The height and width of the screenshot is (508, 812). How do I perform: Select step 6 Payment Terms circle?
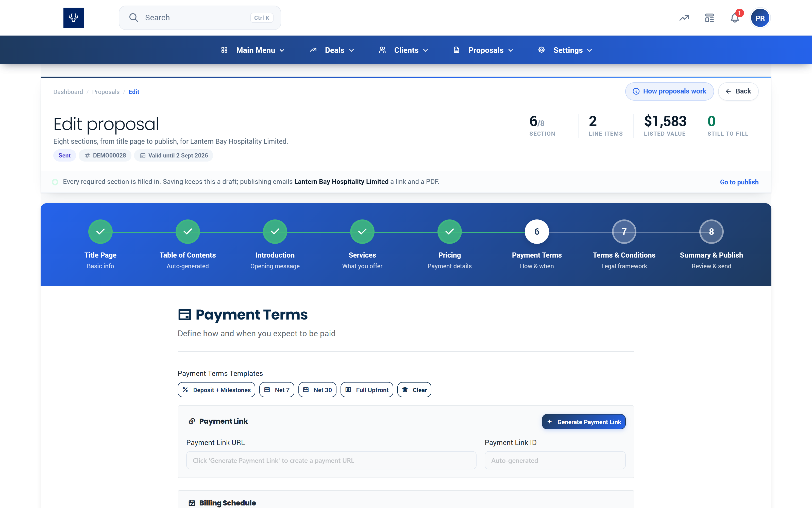click(537, 231)
